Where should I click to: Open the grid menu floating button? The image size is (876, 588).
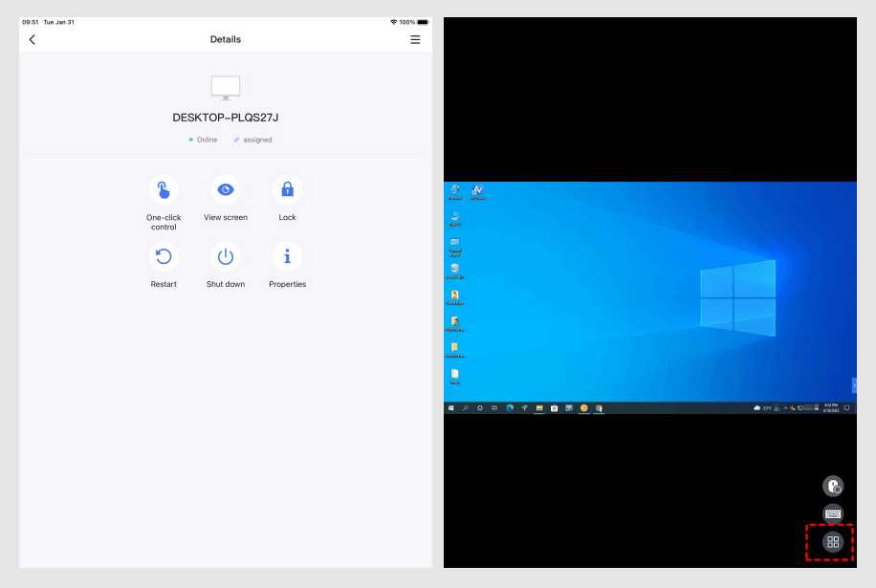(x=833, y=542)
